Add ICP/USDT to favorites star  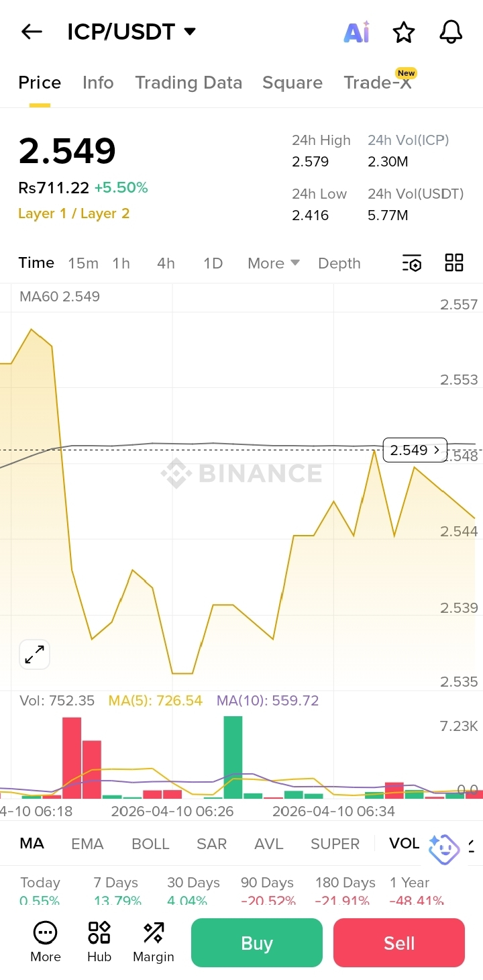click(403, 32)
